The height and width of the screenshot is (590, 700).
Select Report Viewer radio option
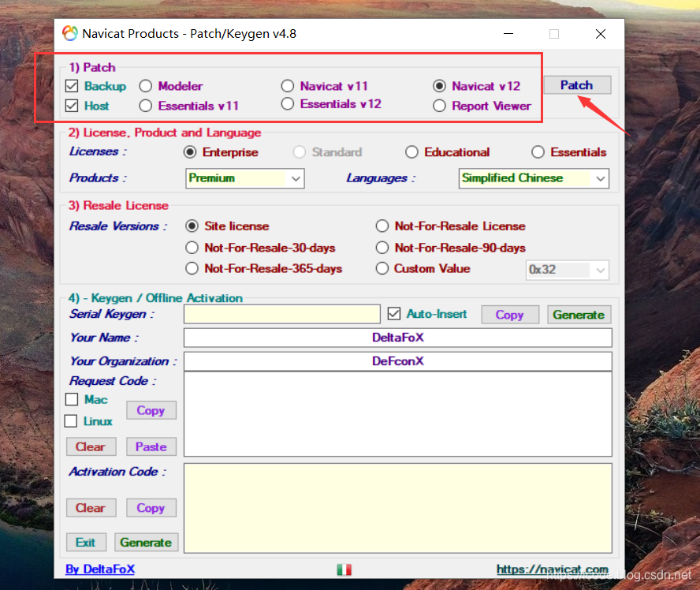[439, 106]
